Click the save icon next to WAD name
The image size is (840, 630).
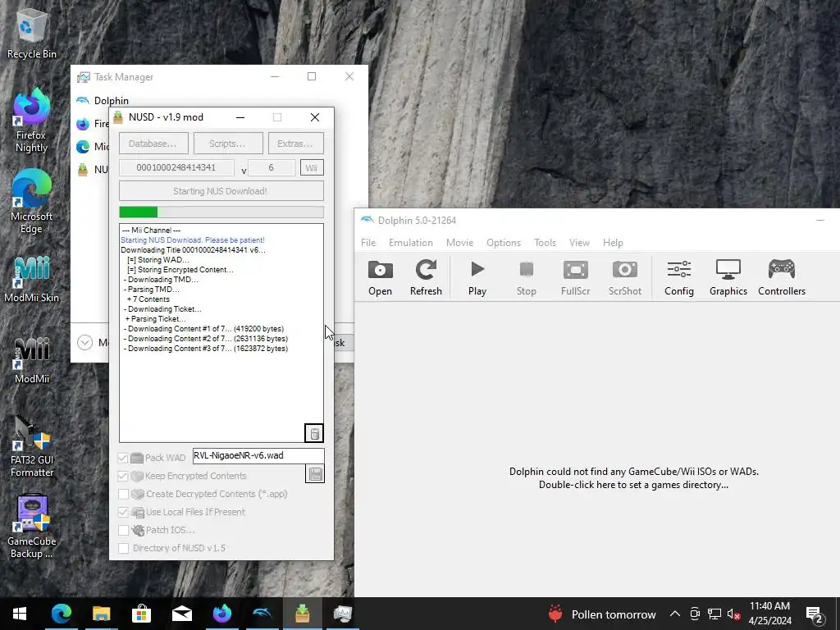315,473
